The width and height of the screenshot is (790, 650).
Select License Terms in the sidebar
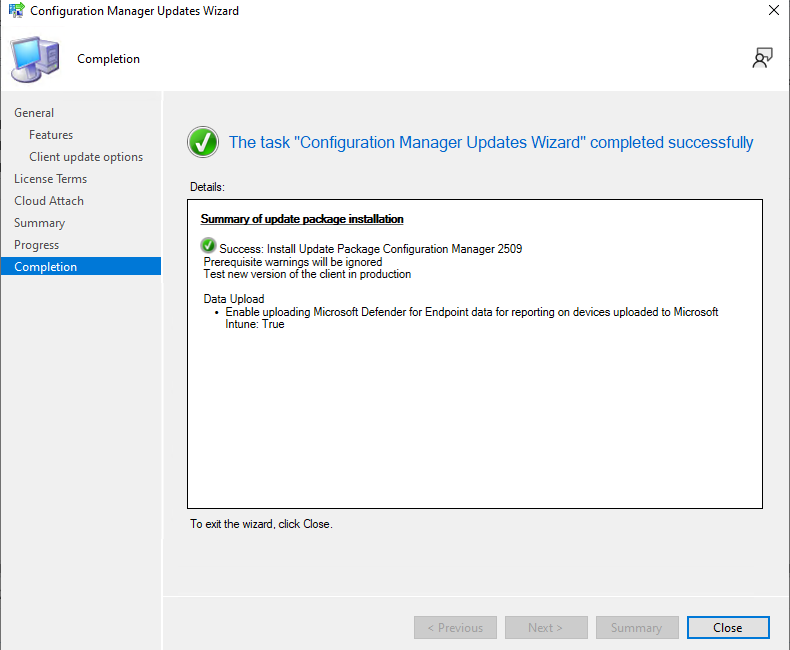pos(50,179)
